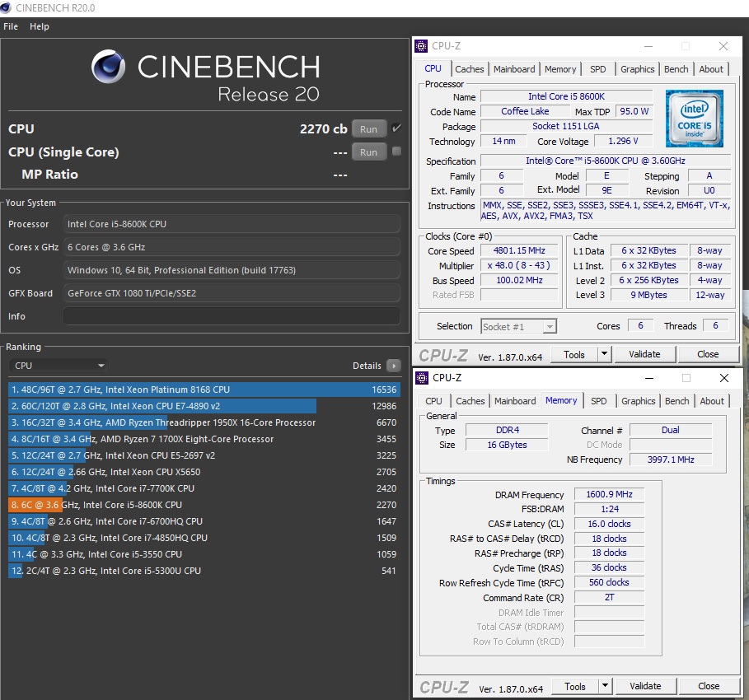The height and width of the screenshot is (700, 749).
Task: Select ranking row Intel Xeon E5-2697 v2
Action: [x=204, y=455]
